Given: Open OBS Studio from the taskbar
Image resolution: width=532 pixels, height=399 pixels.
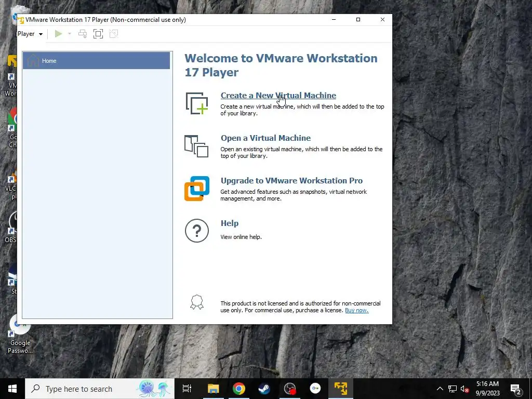Looking at the screenshot, I should (x=290, y=389).
